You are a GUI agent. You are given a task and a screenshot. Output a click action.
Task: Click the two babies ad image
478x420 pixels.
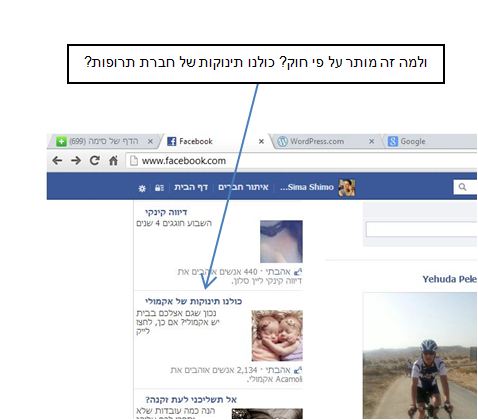[277, 336]
